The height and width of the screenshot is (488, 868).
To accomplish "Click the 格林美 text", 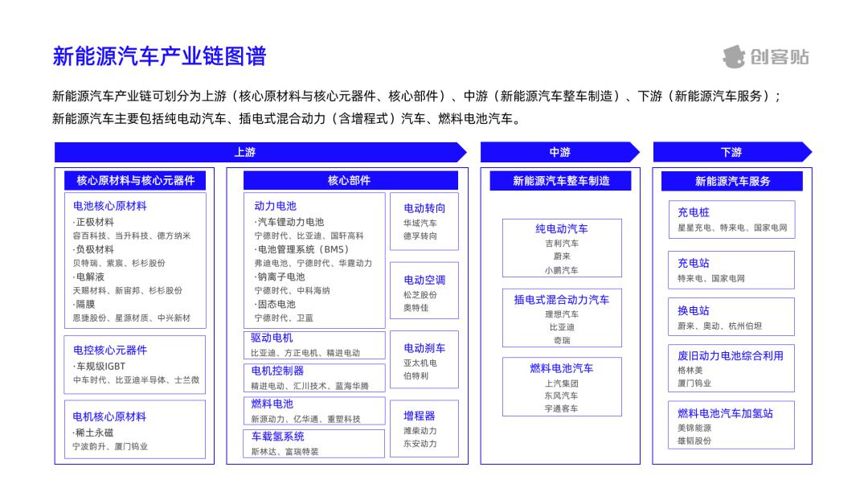I will [690, 371].
